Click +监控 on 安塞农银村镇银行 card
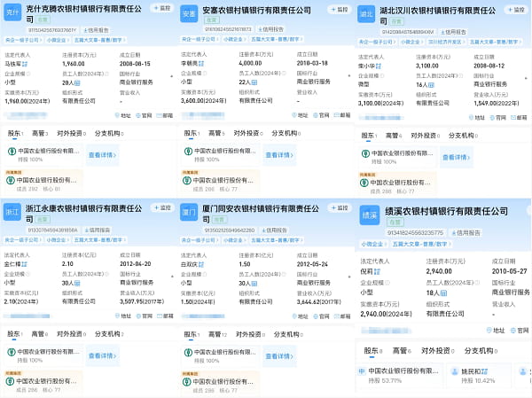 tap(340, 10)
